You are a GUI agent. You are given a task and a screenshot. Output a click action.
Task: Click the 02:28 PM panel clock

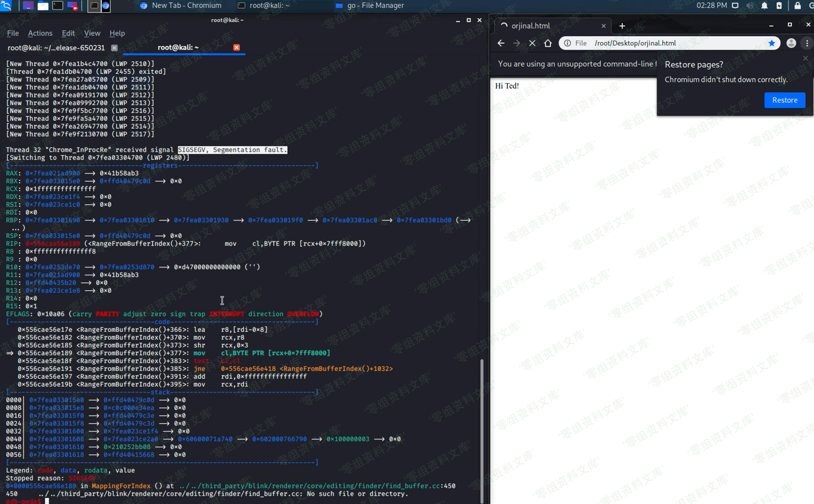(711, 5)
